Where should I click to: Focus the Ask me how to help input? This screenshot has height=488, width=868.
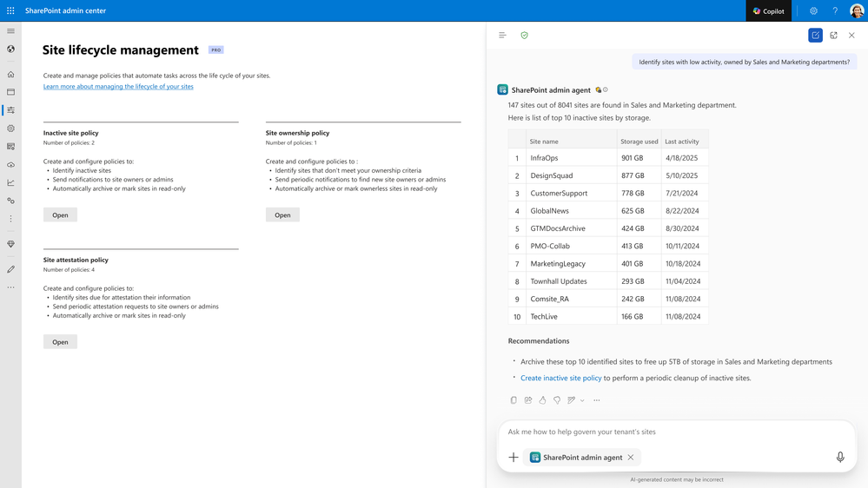pyautogui.click(x=677, y=432)
